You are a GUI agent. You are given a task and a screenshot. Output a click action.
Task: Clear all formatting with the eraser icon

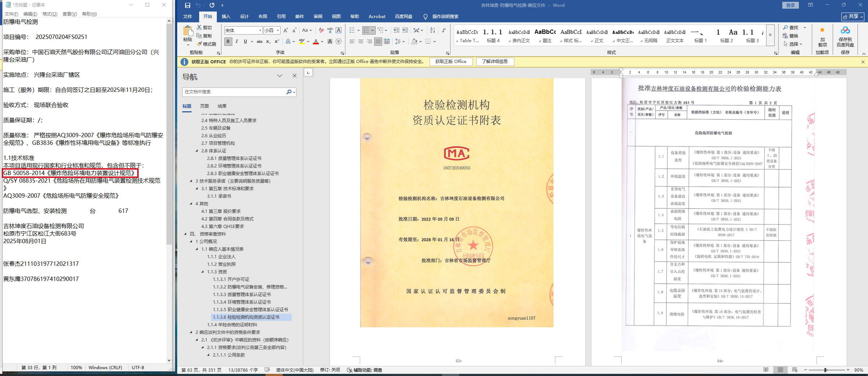point(321,30)
